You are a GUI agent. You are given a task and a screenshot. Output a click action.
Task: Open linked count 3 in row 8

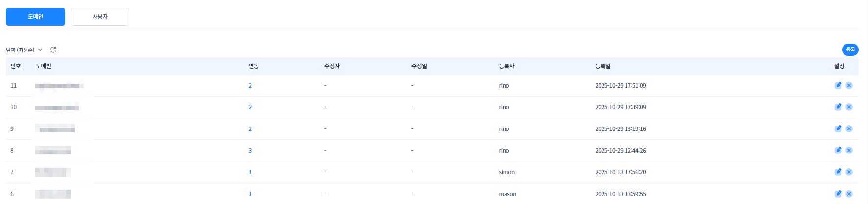(250, 151)
